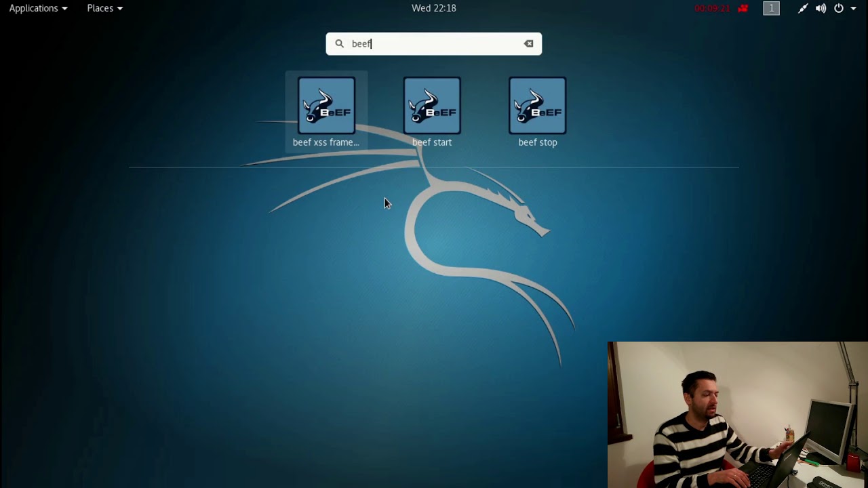
Task: Click the red recording timer 00:09:21
Action: point(712,8)
